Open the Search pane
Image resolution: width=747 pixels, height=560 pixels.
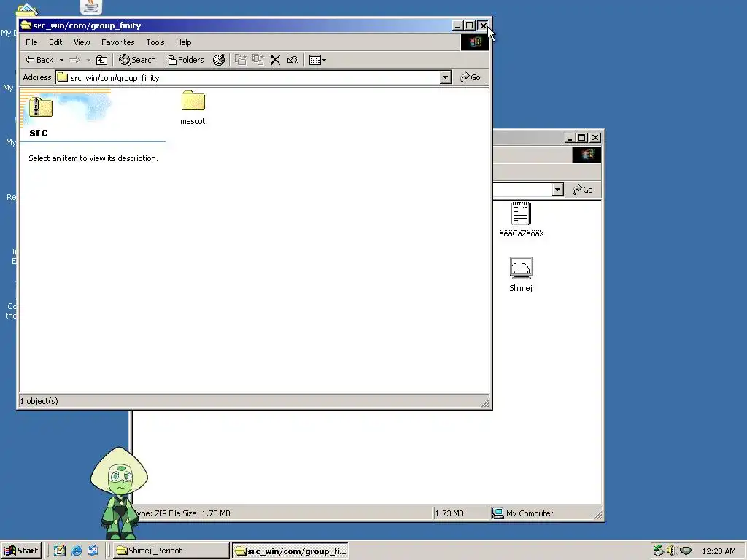click(137, 60)
